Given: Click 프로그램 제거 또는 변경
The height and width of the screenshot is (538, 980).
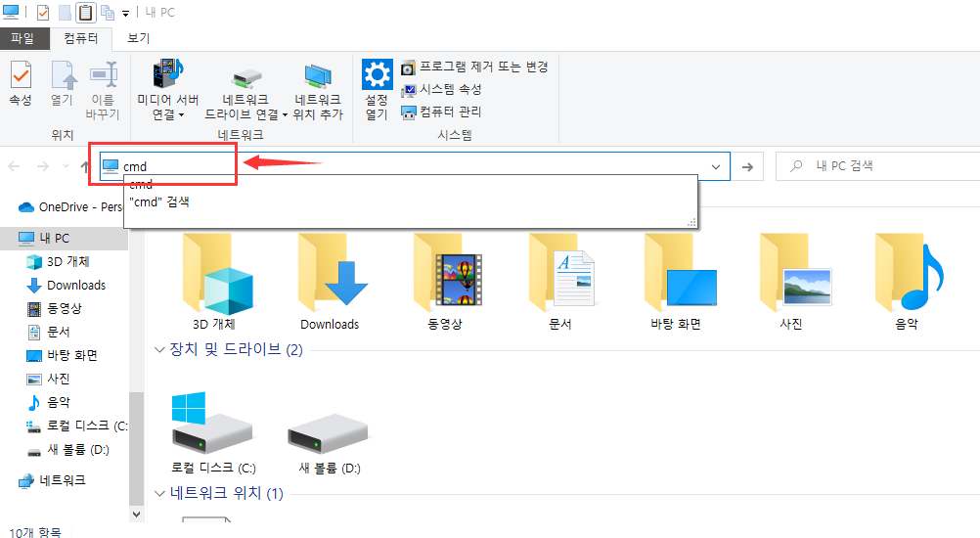Looking at the screenshot, I should tap(474, 67).
